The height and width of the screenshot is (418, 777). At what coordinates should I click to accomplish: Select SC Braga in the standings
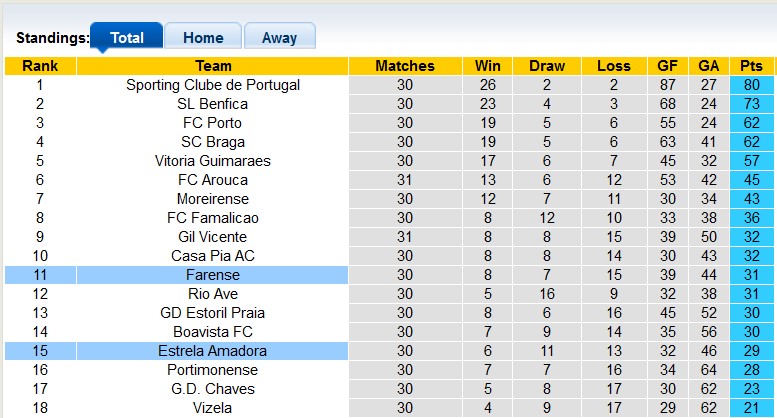(x=213, y=142)
